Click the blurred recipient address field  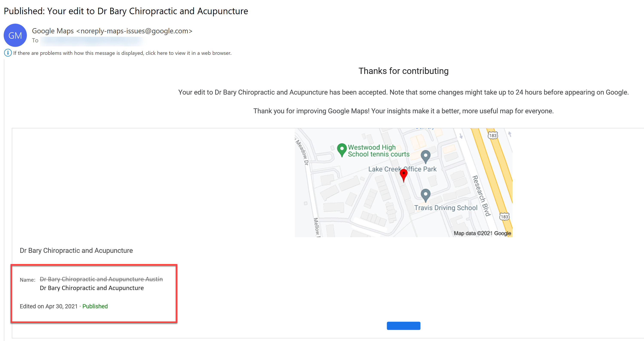(x=92, y=41)
